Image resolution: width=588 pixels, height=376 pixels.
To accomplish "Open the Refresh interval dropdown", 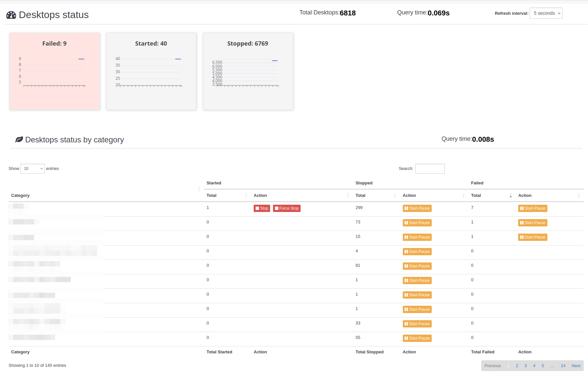I will [546, 13].
